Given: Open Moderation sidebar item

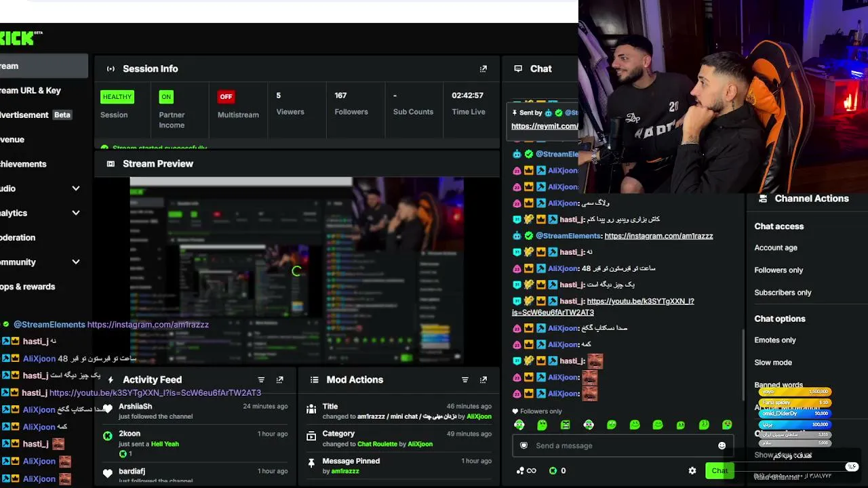Looking at the screenshot, I should point(43,237).
